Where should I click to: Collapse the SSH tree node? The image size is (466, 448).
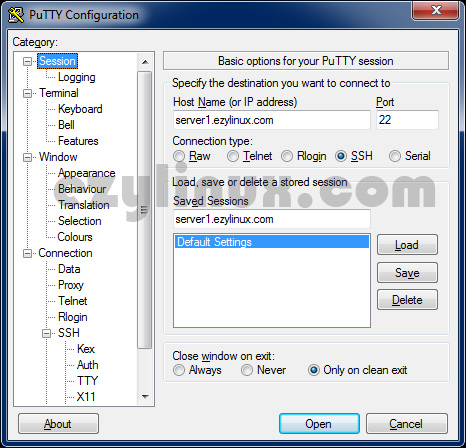(46, 333)
